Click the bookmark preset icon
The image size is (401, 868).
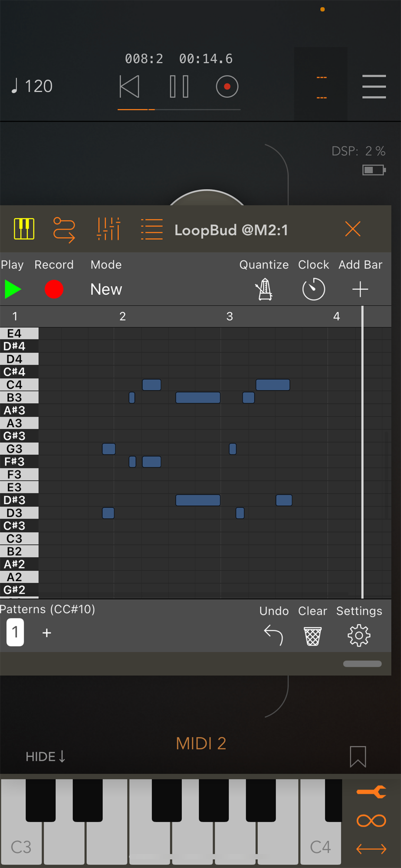(358, 756)
